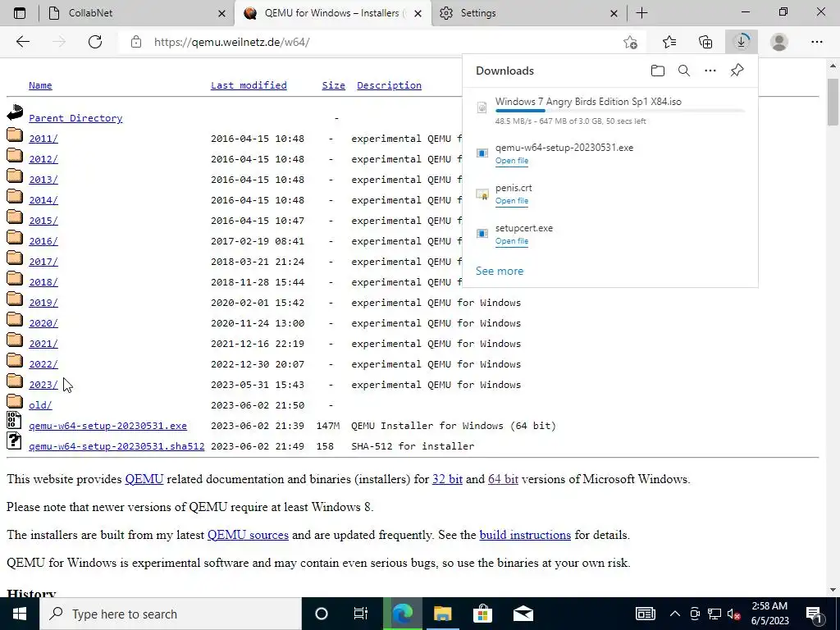Open Microsoft Store from taskbar
840x630 pixels.
(x=482, y=614)
